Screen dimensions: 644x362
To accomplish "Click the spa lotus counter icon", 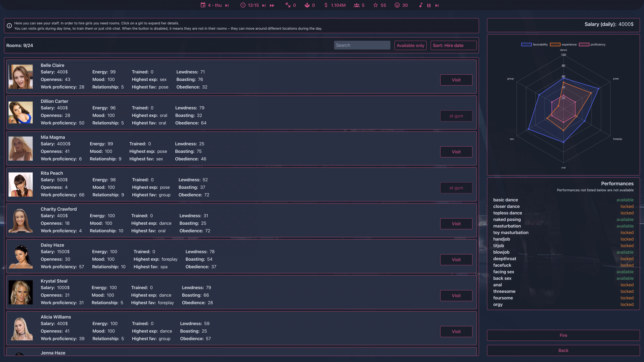I will coord(307,5).
